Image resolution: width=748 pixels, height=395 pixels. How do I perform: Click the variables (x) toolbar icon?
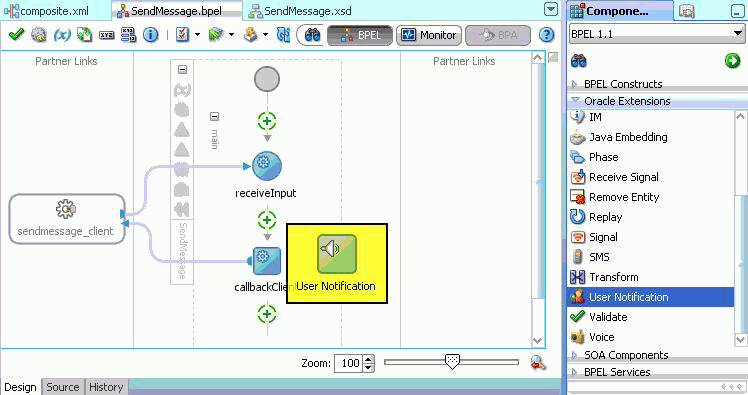[x=62, y=35]
